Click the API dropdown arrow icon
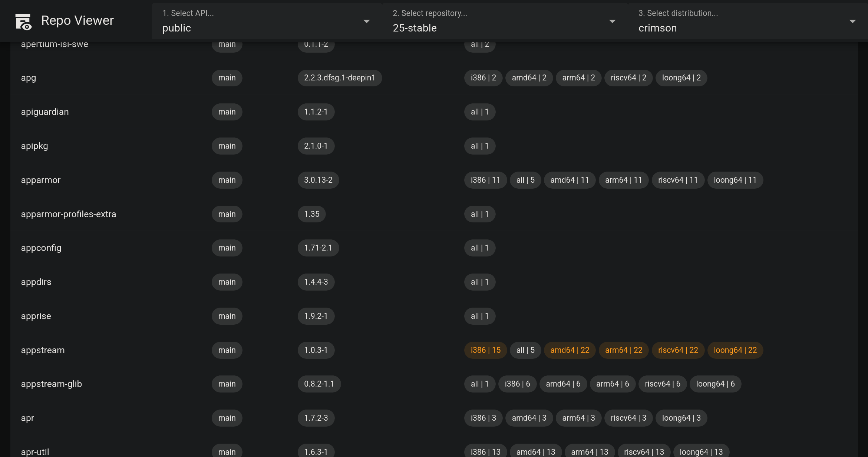 click(366, 21)
